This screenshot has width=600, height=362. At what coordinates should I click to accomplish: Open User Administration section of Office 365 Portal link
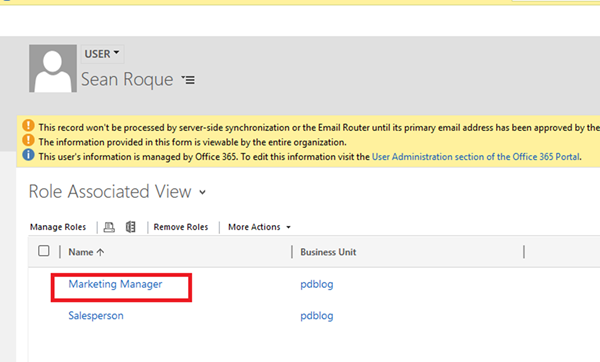click(476, 157)
